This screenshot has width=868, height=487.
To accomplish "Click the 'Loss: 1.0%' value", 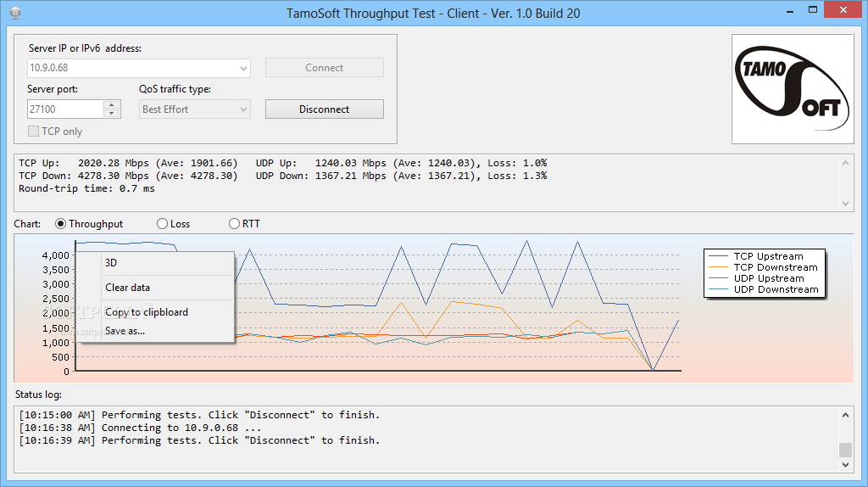I will coord(517,163).
